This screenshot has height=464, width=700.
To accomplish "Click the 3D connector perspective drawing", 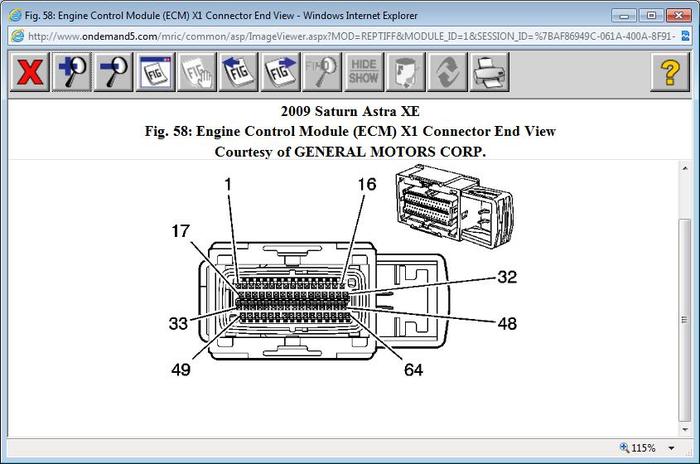I will point(454,206).
